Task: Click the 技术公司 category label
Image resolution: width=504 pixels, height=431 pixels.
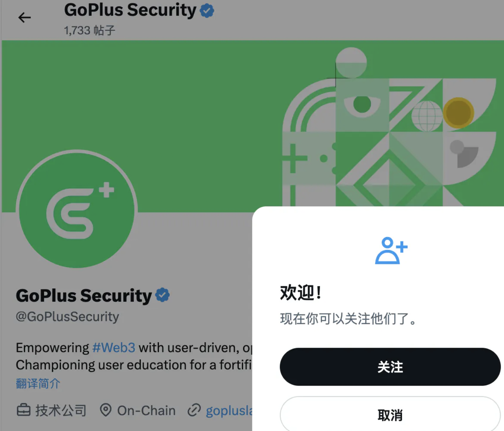Action: [x=61, y=410]
